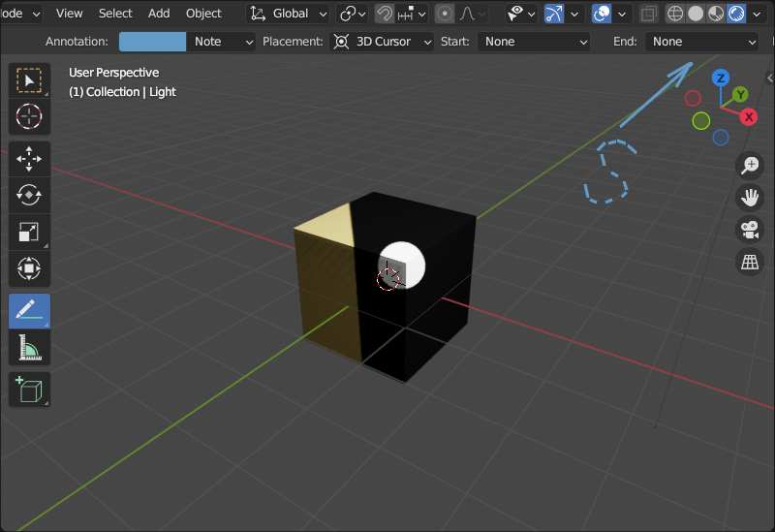Toggle X-Ray mode

tap(647, 14)
